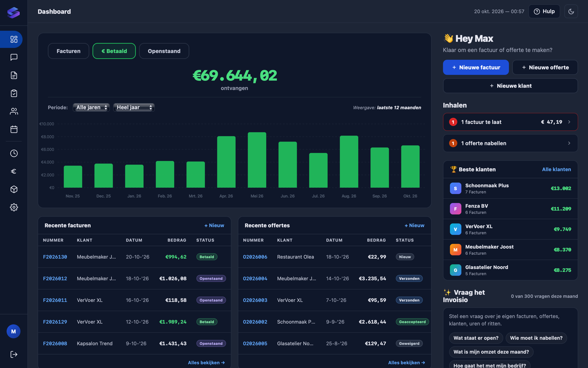
Task: Create a Nieuwe offerte
Action: pyautogui.click(x=545, y=67)
